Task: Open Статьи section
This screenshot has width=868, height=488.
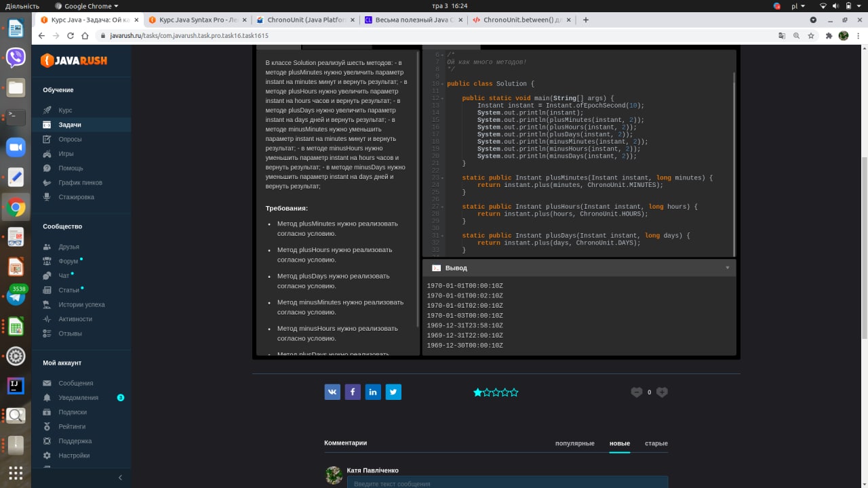Action: coord(68,290)
